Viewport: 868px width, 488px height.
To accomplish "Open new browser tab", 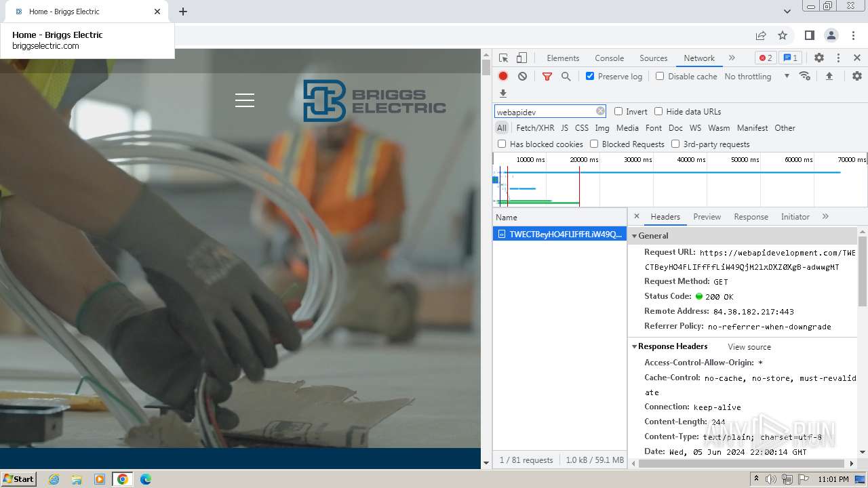I will click(183, 12).
